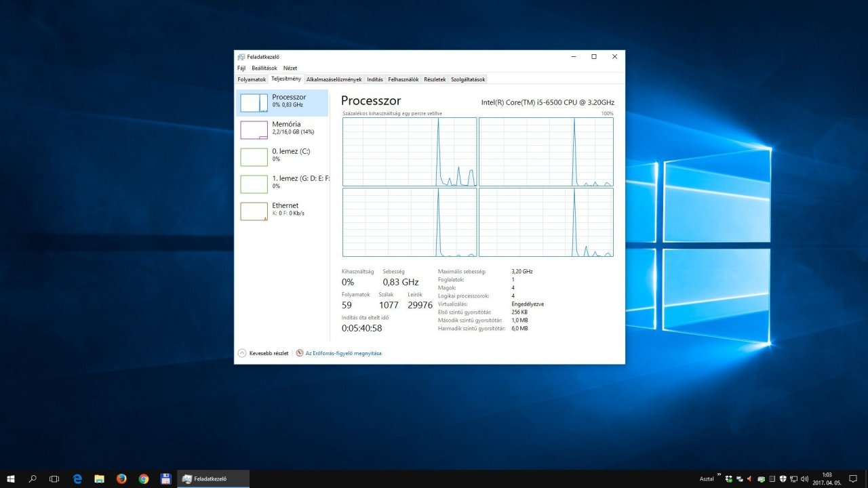The width and height of the screenshot is (868, 488).
Task: Switch to the Folyamatok tab
Action: [x=252, y=79]
